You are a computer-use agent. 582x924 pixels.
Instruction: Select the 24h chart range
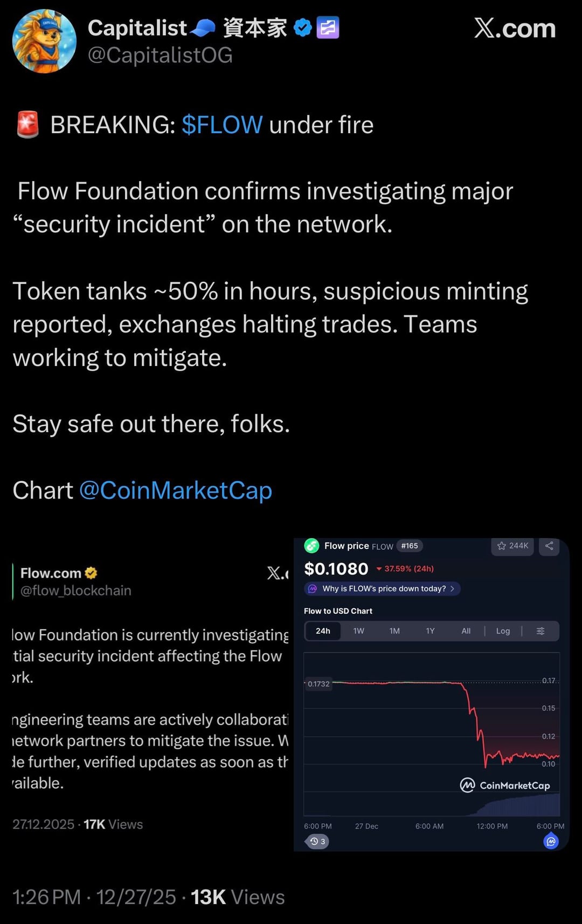323,631
